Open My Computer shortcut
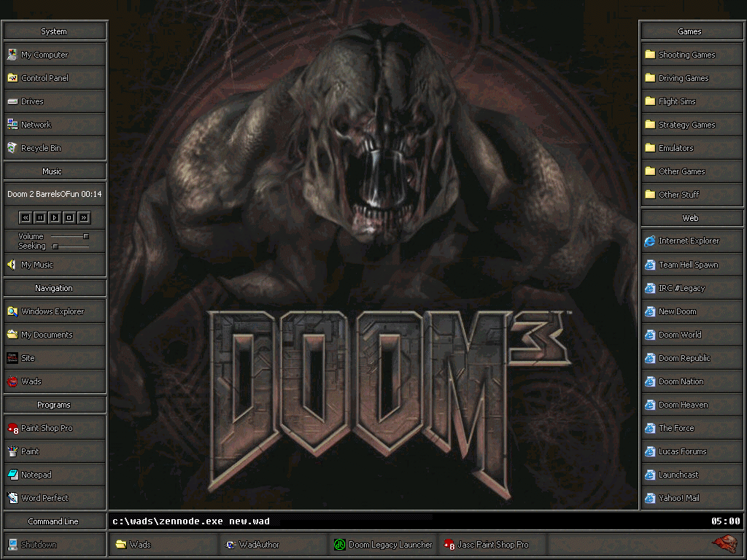 (55, 55)
